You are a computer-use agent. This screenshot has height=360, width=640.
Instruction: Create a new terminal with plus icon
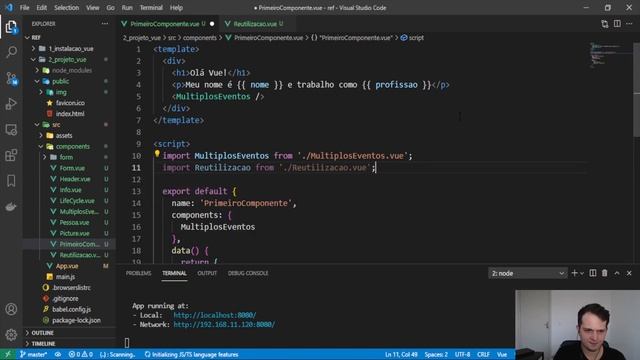pyautogui.click(x=574, y=273)
